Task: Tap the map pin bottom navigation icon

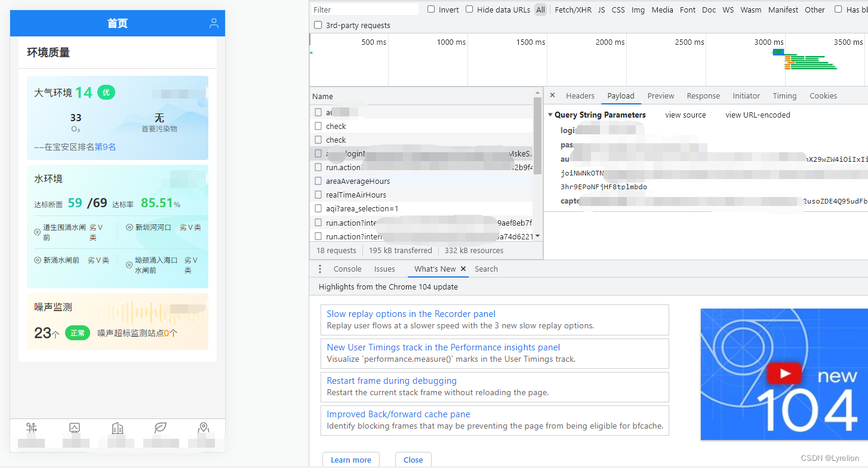Action: tap(204, 428)
